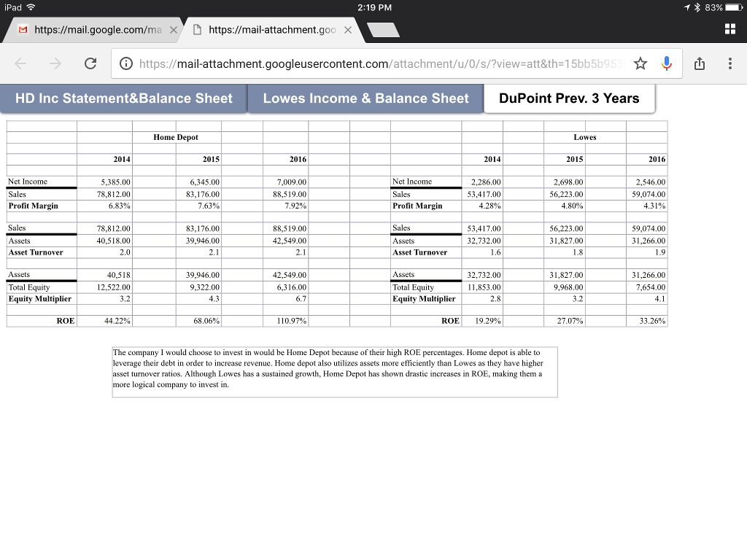Open the tab switcher grid
747x560 pixels.
(729, 29)
